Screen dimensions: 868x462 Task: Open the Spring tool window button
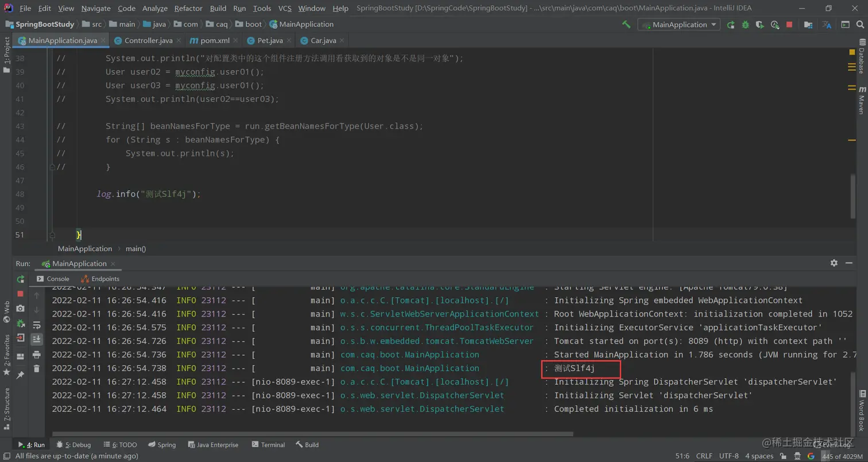[x=162, y=445]
